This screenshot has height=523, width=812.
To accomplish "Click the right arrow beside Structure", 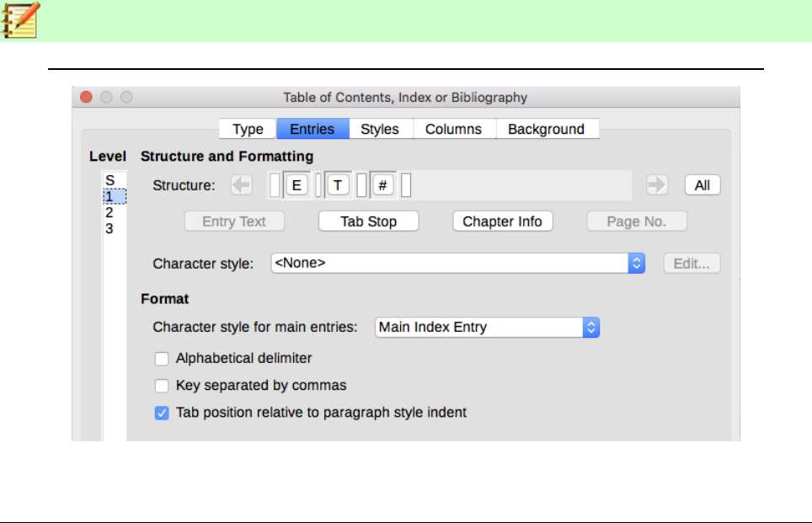I will tap(657, 186).
